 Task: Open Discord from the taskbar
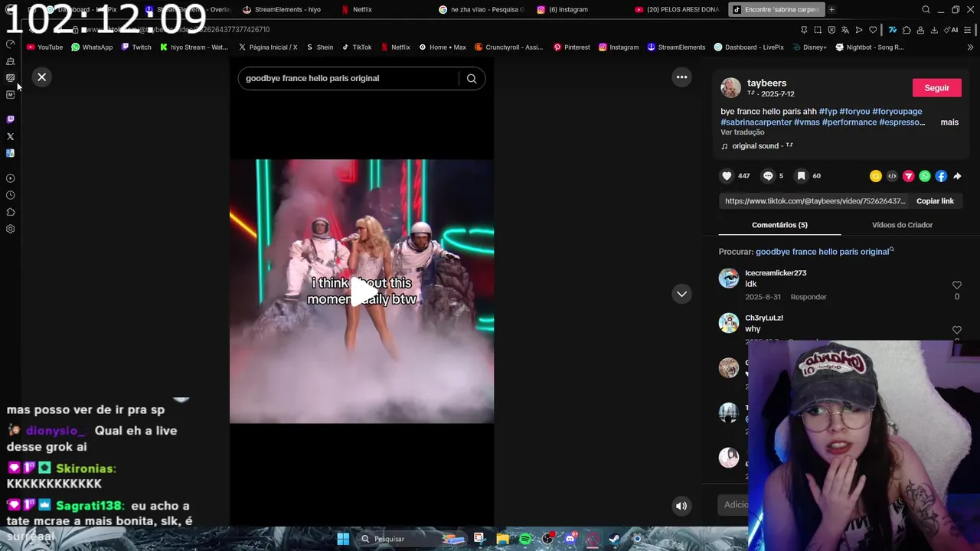(x=570, y=539)
